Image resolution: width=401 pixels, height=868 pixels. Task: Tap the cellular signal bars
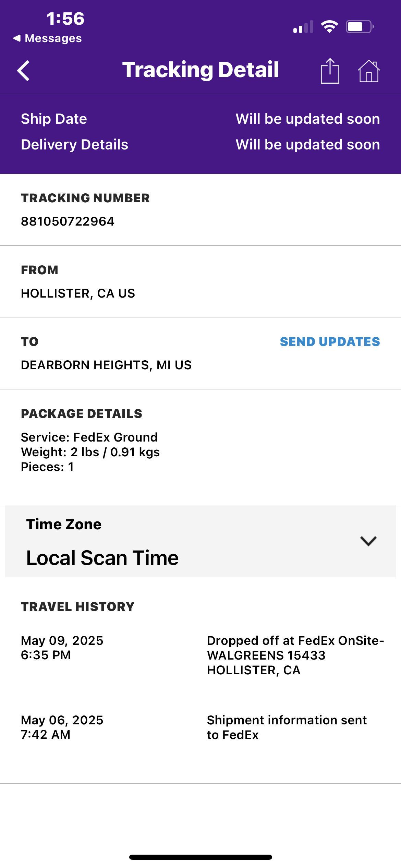click(x=303, y=27)
